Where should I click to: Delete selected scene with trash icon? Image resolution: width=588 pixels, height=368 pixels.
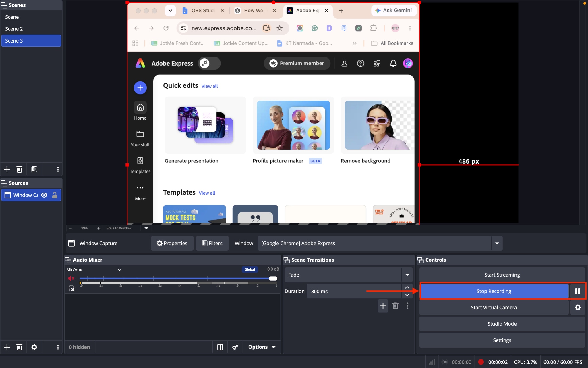[19, 169]
